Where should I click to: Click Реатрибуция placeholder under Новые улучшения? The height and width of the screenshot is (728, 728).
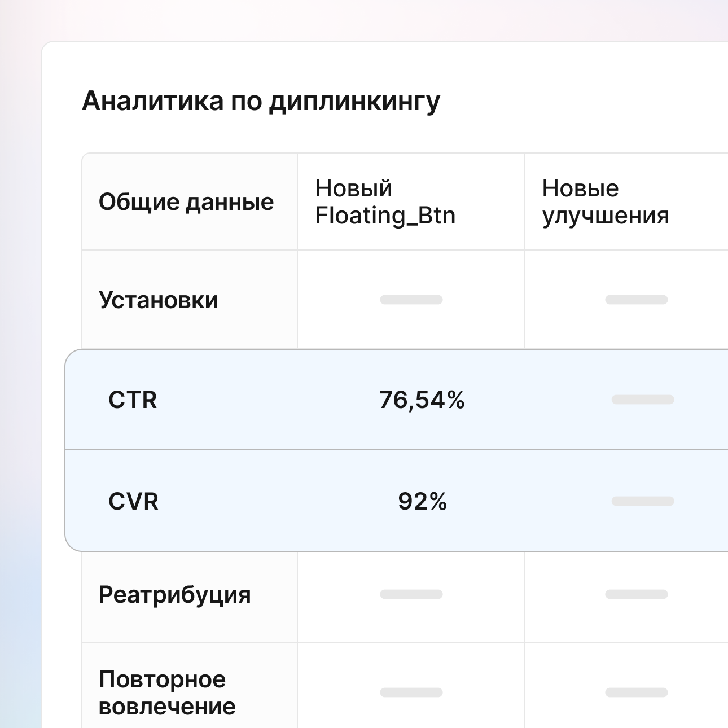636,594
